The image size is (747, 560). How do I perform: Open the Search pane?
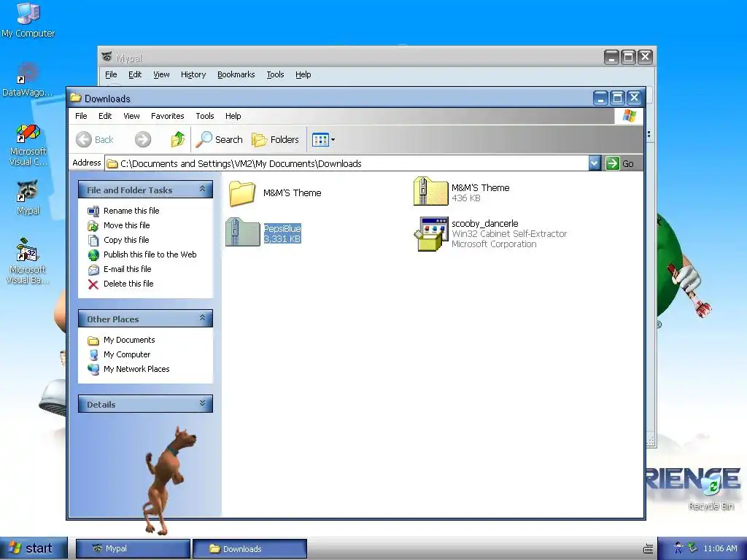coord(219,139)
